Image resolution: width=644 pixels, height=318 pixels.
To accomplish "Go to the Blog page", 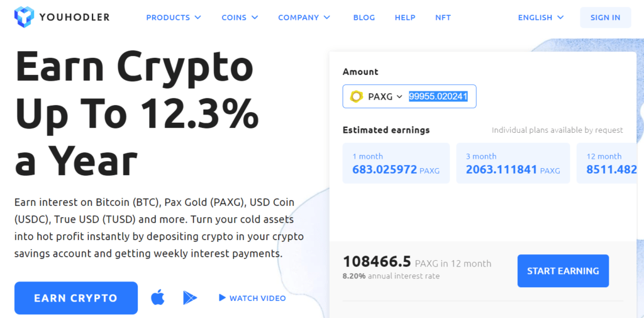I will click(x=364, y=17).
